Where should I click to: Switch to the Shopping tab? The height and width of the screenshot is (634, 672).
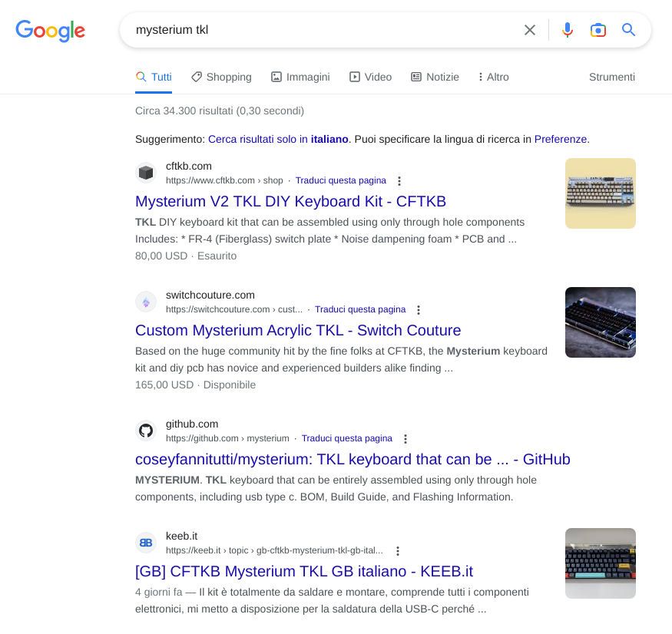coord(221,77)
